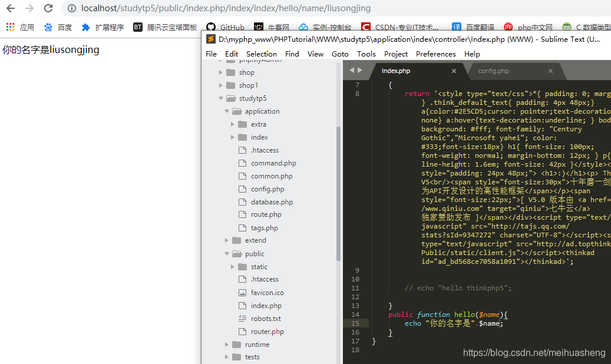
Task: Open config.php in sidebar tree
Action: pyautogui.click(x=267, y=189)
